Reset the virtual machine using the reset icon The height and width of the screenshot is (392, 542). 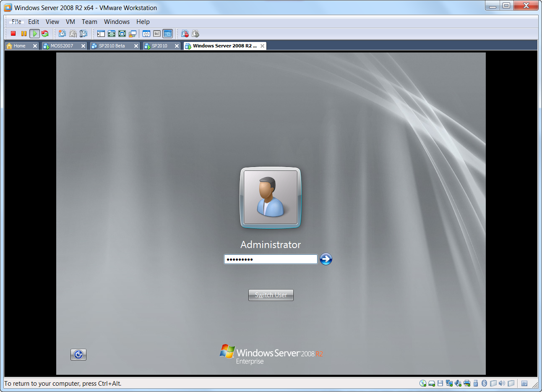pos(45,34)
